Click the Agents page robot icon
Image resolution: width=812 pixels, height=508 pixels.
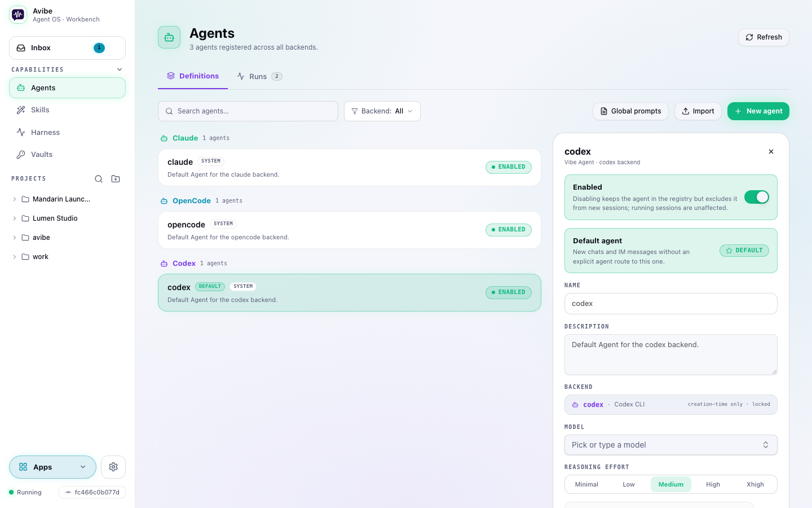click(x=169, y=37)
